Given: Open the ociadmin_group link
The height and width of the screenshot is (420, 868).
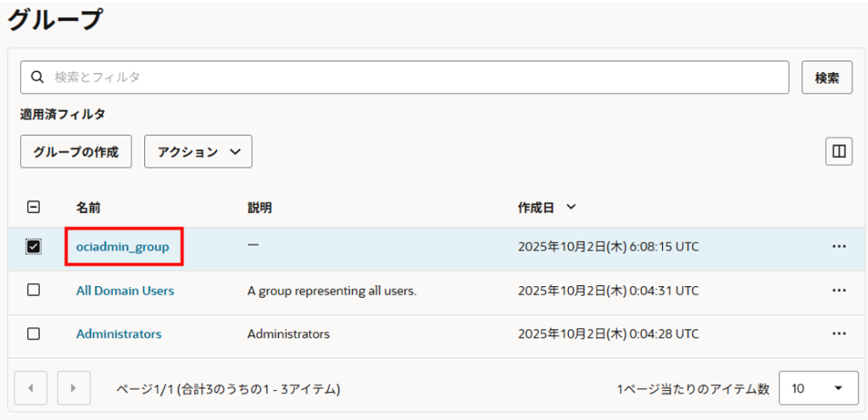Looking at the screenshot, I should [x=123, y=246].
